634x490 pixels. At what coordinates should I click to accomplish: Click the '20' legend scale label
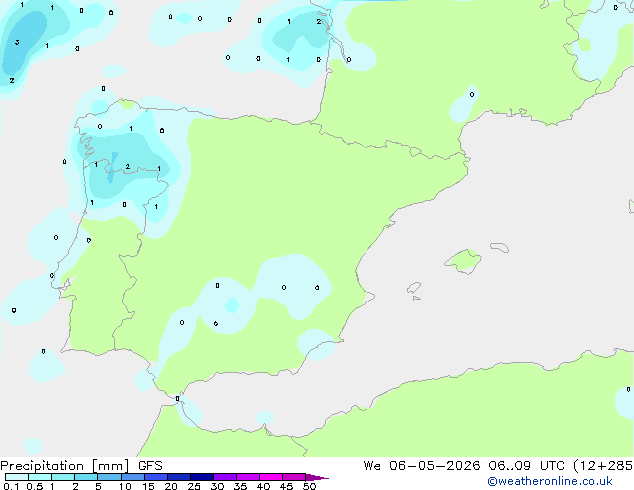pyautogui.click(x=171, y=486)
